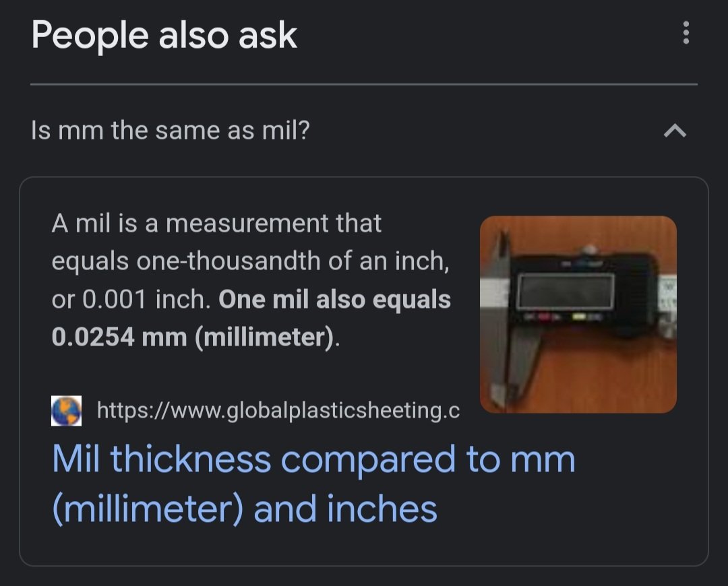
Task: Tap the horizontal divider under People also ask
Action: [364, 84]
